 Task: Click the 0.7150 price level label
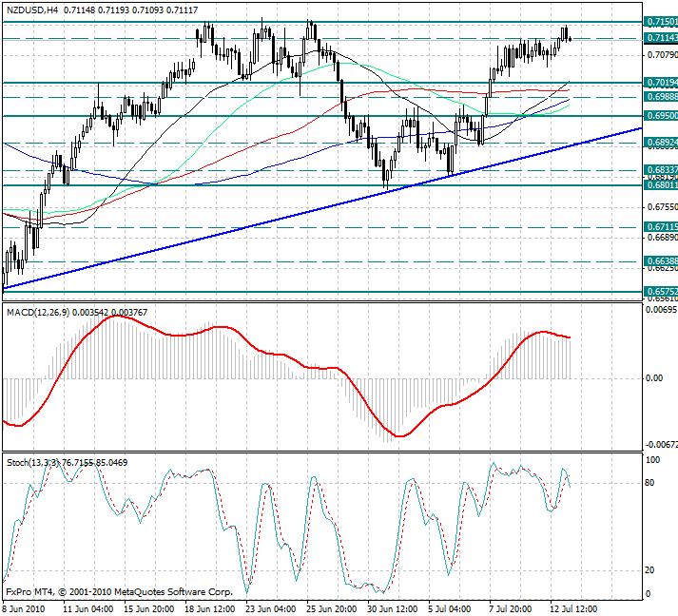661,22
